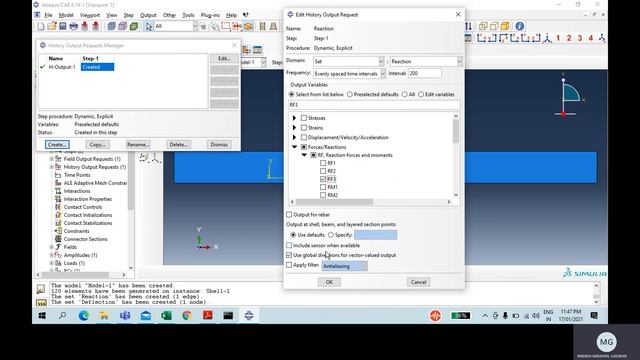Open Chrome from the taskbar
The image size is (640, 360).
(x=187, y=316)
